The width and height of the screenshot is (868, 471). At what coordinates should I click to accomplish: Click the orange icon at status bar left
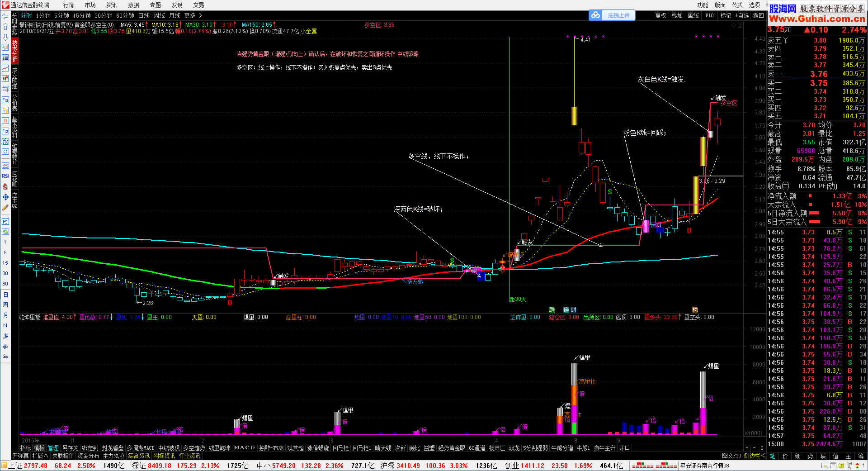click(4, 466)
